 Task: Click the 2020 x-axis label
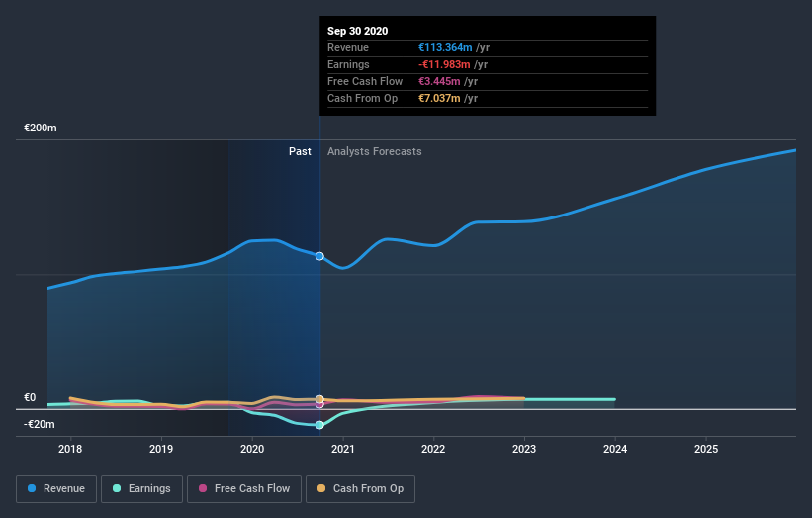point(252,449)
